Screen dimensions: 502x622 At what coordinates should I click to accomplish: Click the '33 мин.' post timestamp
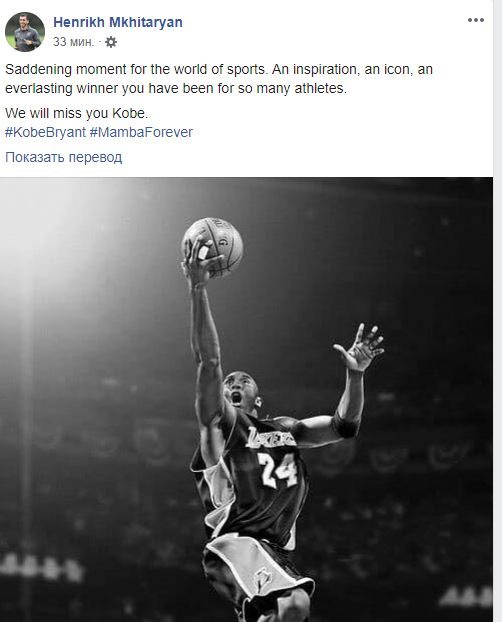point(74,42)
